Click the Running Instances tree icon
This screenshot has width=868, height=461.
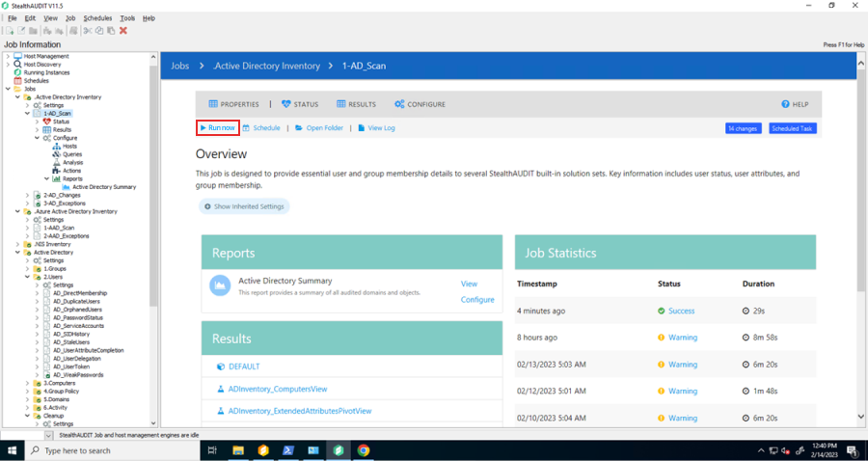point(17,72)
